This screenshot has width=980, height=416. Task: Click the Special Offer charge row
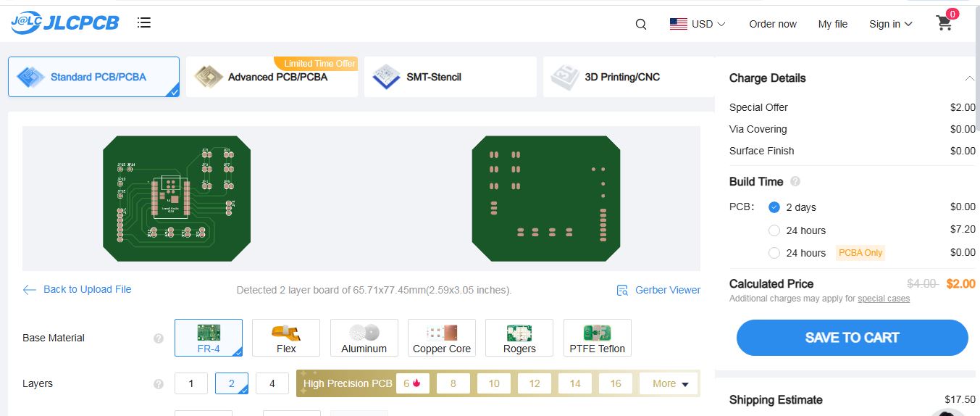853,107
